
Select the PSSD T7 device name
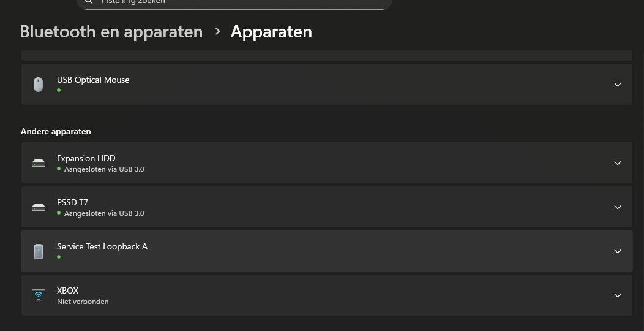point(72,202)
